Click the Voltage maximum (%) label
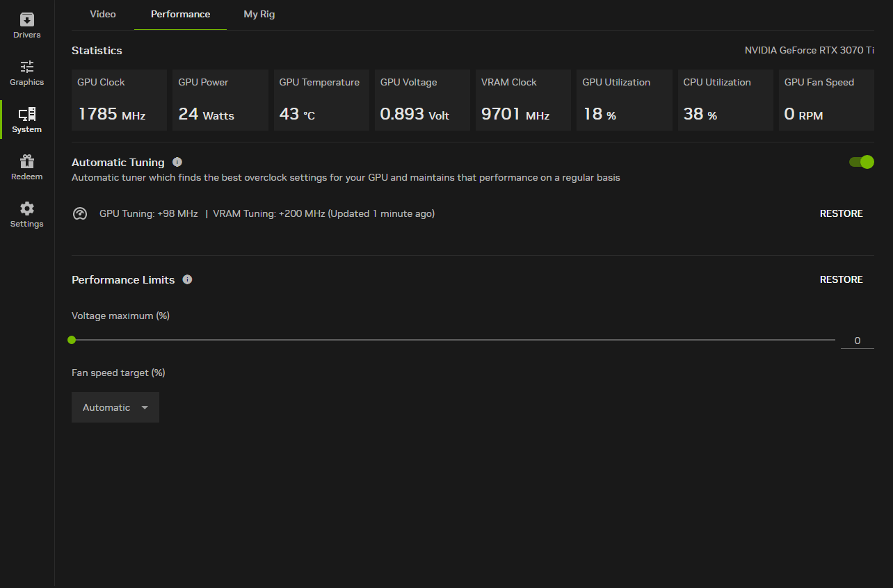The image size is (893, 588). (x=120, y=316)
